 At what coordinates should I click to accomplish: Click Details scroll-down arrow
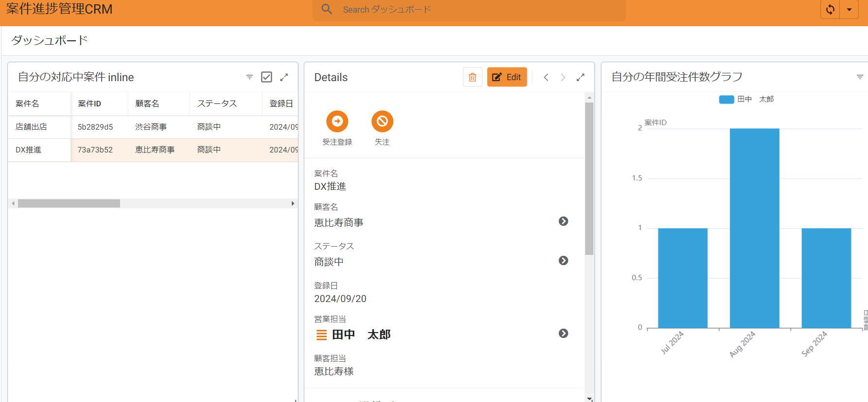590,399
